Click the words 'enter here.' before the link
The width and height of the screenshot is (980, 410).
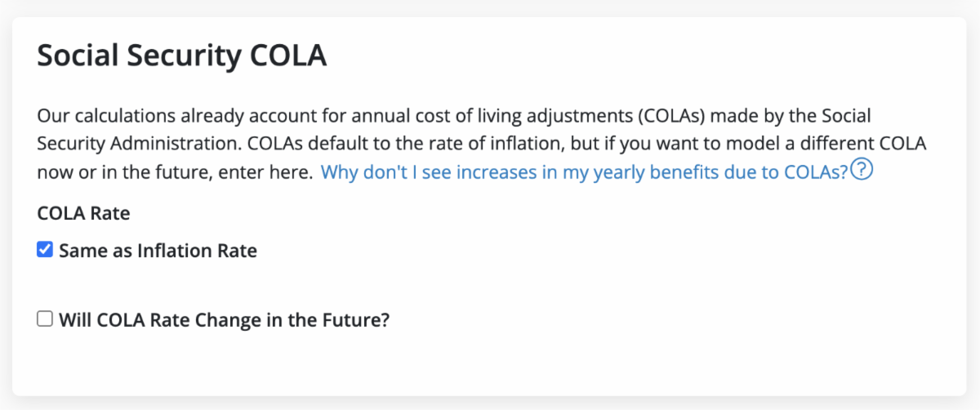click(273, 172)
